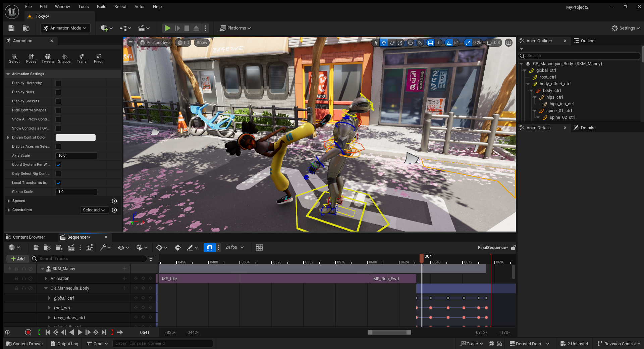Click the Driven Control Color swatch

click(75, 138)
